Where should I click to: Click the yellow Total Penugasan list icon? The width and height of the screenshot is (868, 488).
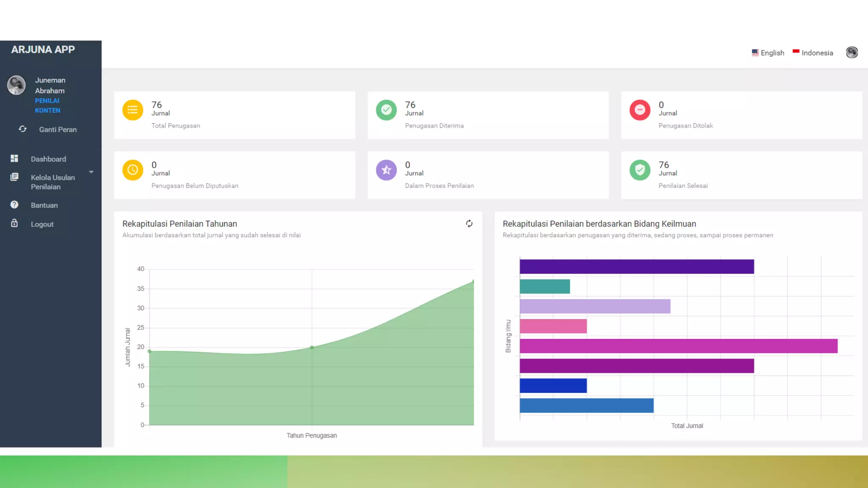click(x=133, y=110)
